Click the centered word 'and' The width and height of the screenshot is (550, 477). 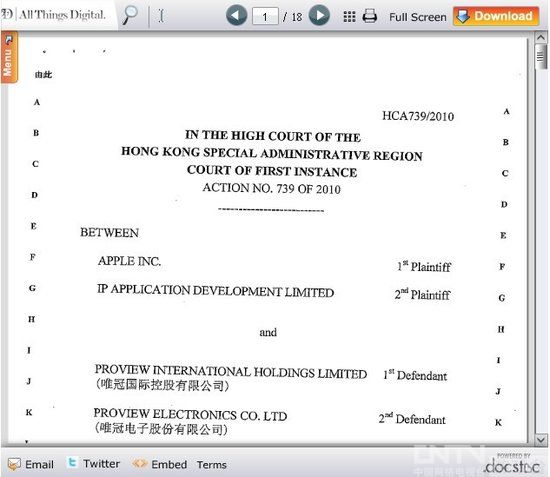pyautogui.click(x=268, y=332)
